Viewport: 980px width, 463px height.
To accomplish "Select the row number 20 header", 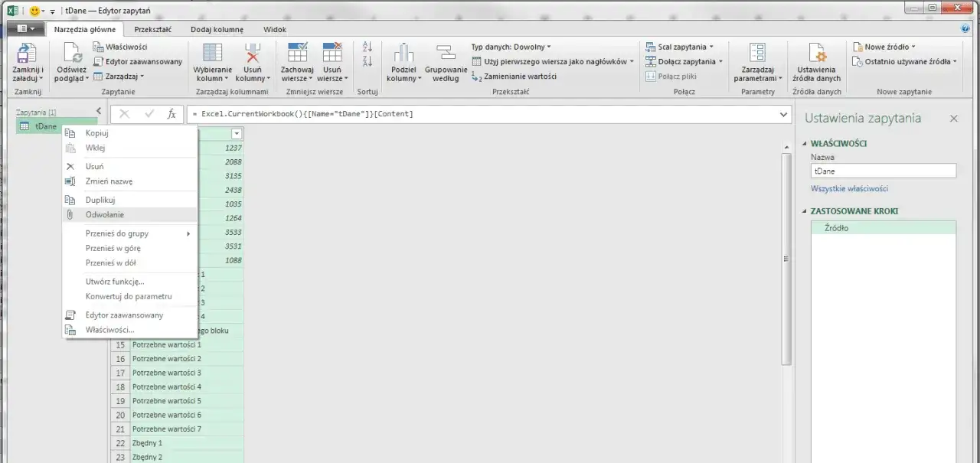I will [x=119, y=415].
